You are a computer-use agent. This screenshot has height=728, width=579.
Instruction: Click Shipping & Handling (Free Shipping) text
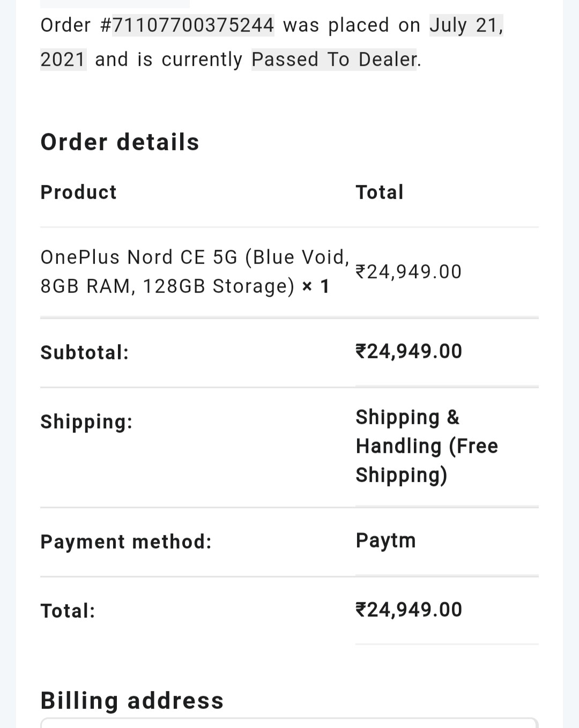point(427,446)
